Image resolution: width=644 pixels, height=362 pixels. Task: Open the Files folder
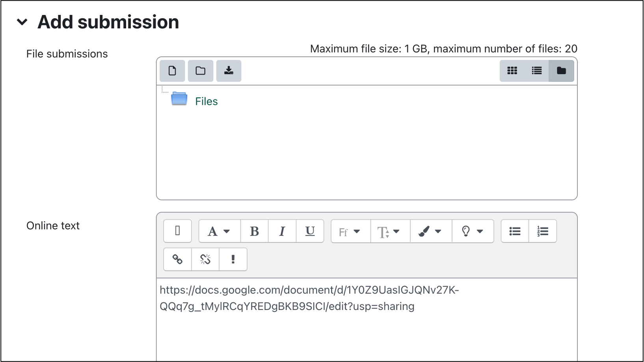(206, 101)
